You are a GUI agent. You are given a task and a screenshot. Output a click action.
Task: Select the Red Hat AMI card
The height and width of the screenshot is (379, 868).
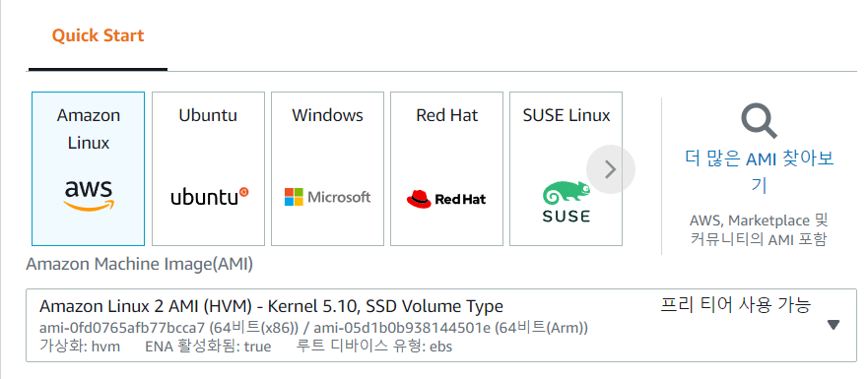[446, 168]
